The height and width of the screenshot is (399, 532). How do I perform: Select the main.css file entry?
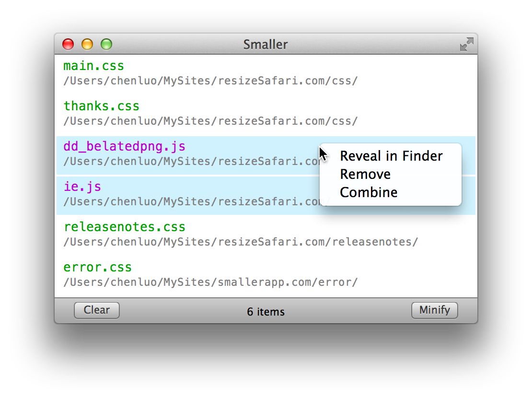click(266, 73)
